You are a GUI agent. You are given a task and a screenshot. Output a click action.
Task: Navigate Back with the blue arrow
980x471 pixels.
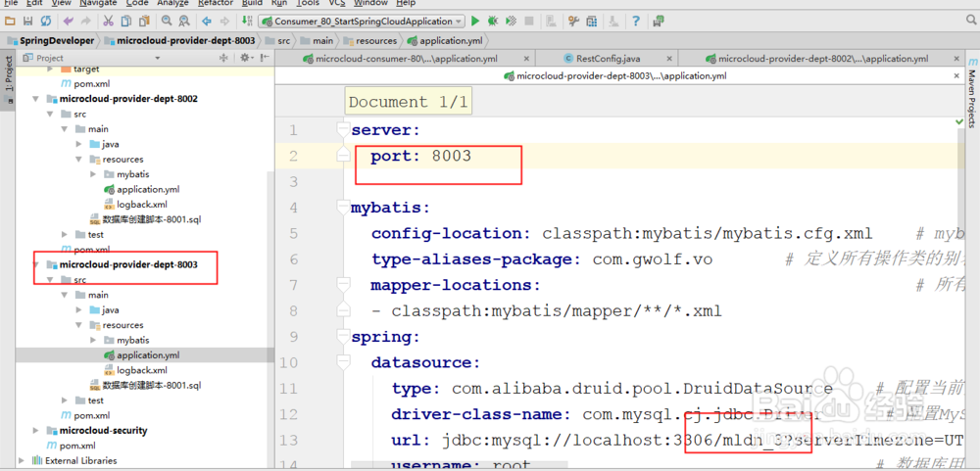[207, 22]
